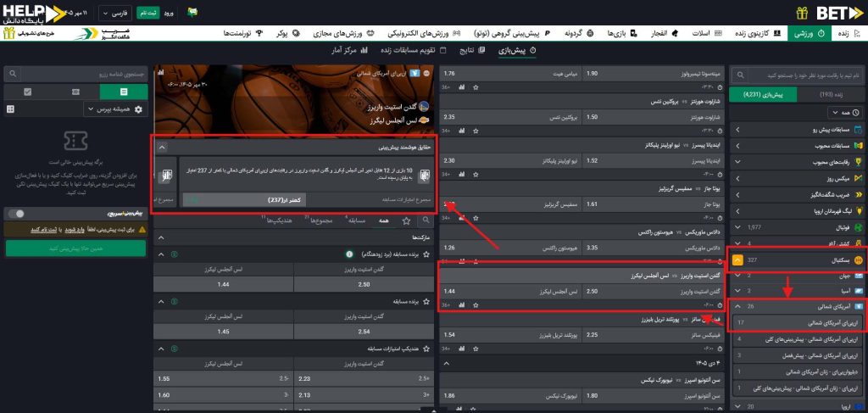Click the bet slip settings gear icon

tap(138, 109)
